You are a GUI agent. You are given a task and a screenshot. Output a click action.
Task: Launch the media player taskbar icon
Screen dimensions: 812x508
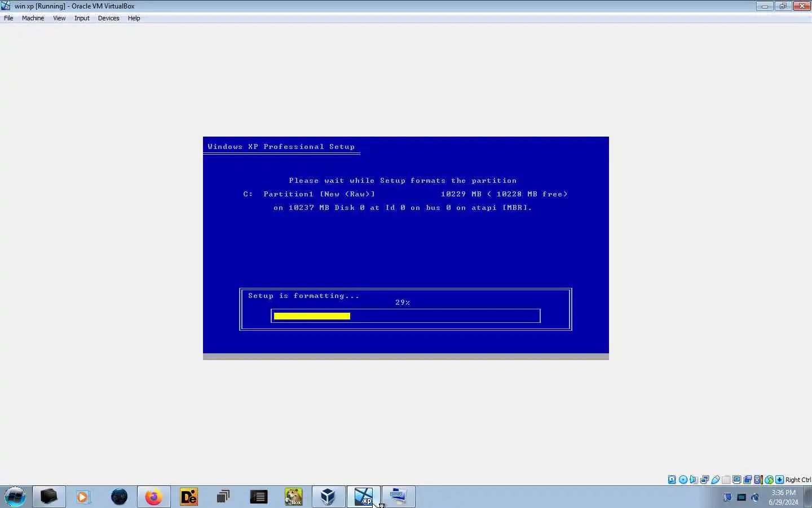click(83, 497)
